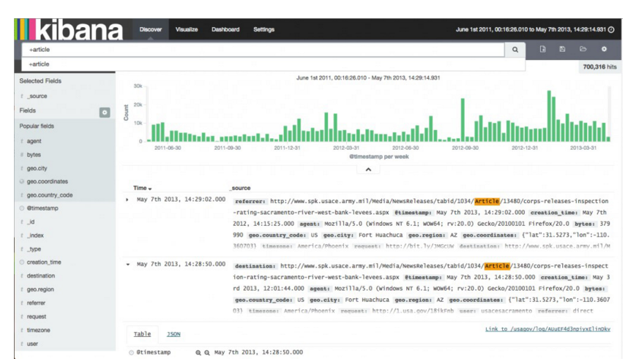This screenshot has height=364, width=636.
Task: Click the first magnifier on @timestamp row
Action: click(198, 352)
